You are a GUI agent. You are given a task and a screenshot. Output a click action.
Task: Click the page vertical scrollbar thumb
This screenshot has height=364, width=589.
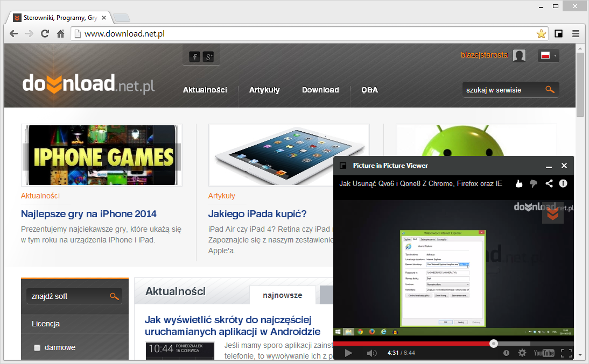[580, 85]
